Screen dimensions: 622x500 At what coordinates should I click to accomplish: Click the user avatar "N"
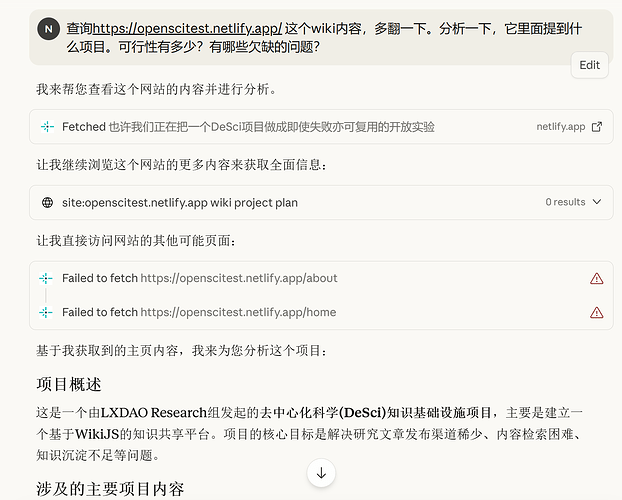[48, 28]
